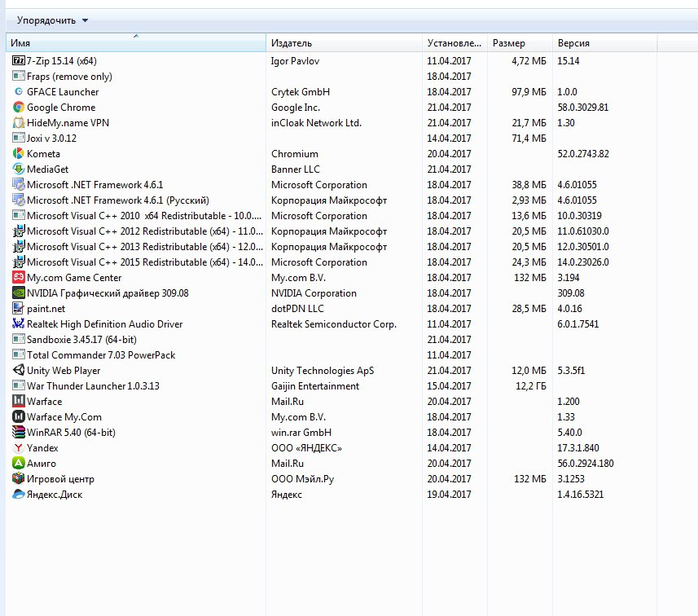Click the Warface My.Com icon
The height and width of the screenshot is (616, 698).
[x=18, y=417]
